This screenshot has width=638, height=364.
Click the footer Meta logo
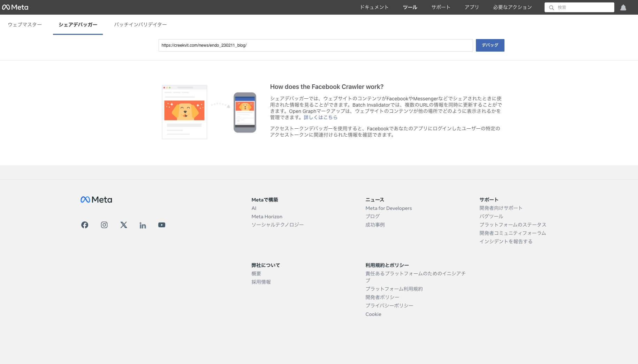96,200
